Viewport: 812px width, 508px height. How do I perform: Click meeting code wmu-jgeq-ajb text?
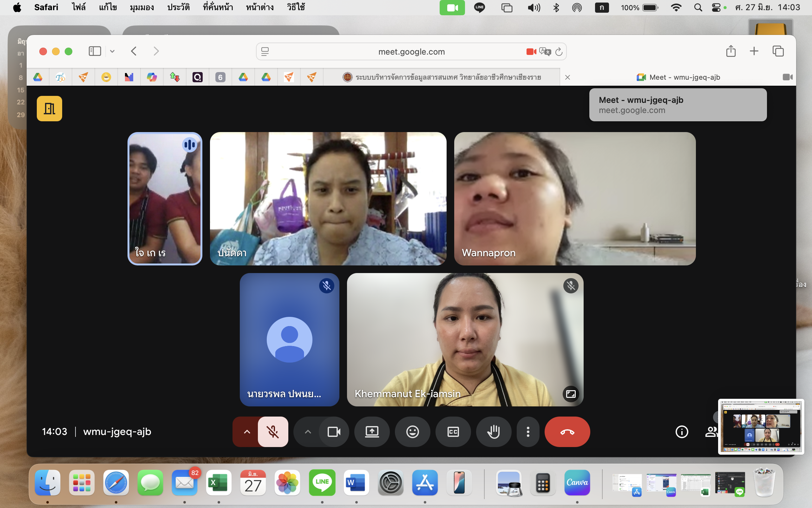click(x=117, y=432)
